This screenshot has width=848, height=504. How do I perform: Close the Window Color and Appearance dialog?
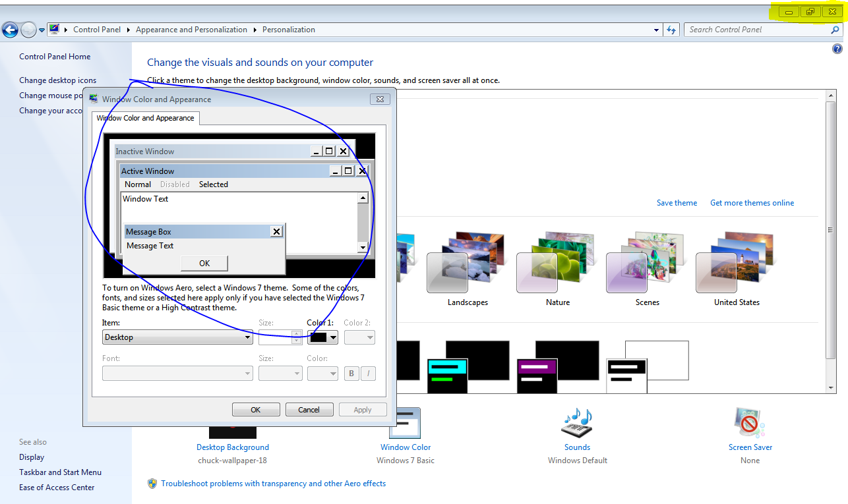[x=379, y=99]
